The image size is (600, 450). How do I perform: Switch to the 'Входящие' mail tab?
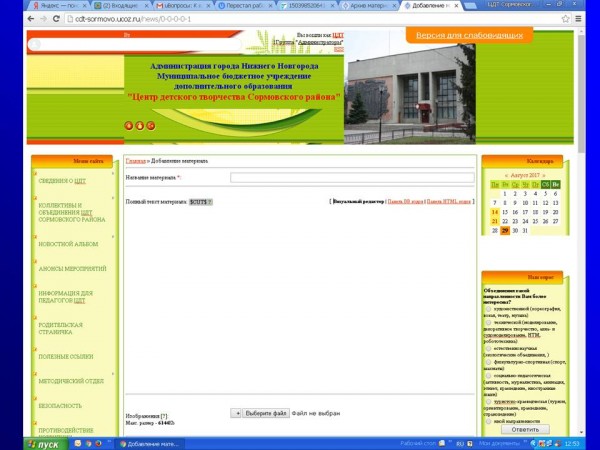point(121,6)
